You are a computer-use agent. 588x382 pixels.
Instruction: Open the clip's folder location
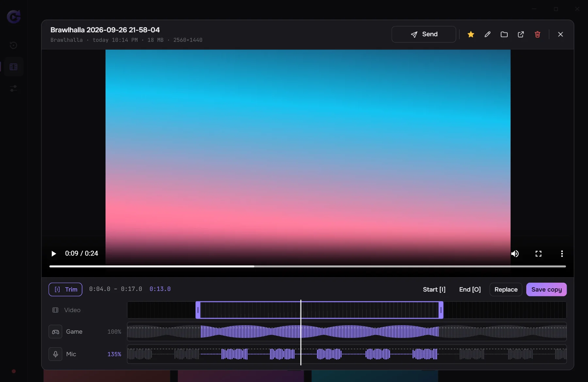[x=504, y=34]
